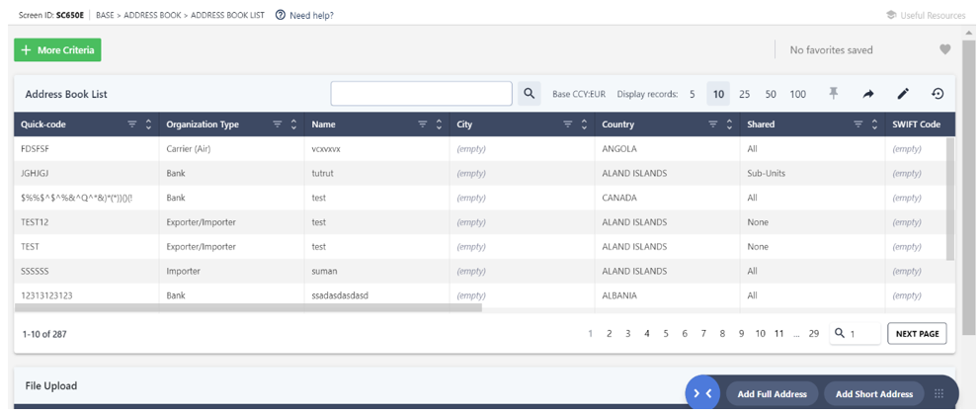Select the TEST12 quick-code cell
980x416 pixels.
tap(86, 222)
